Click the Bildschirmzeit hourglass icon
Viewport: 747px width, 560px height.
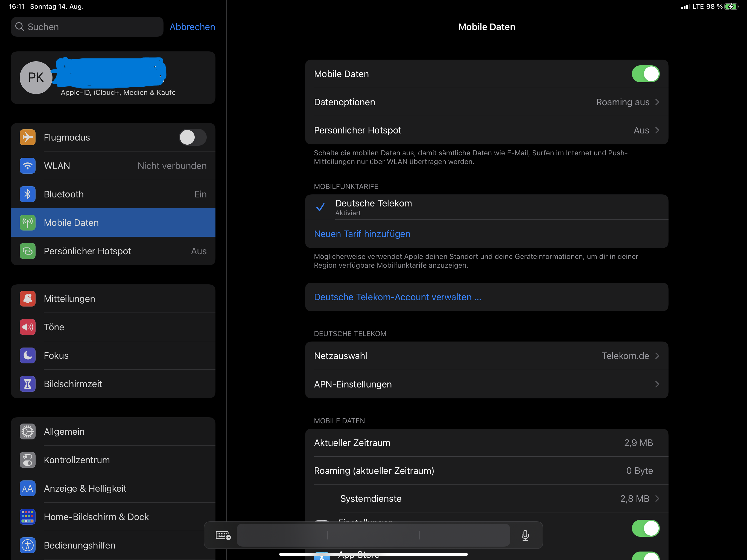[27, 384]
